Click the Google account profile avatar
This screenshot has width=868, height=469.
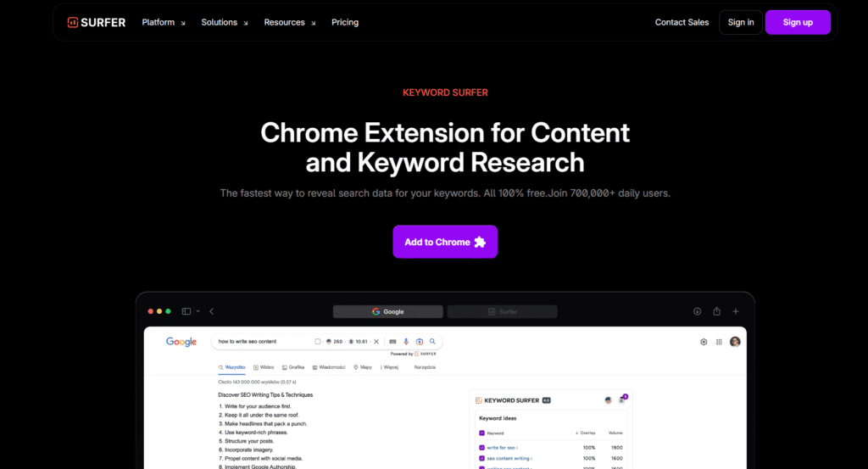pyautogui.click(x=735, y=342)
